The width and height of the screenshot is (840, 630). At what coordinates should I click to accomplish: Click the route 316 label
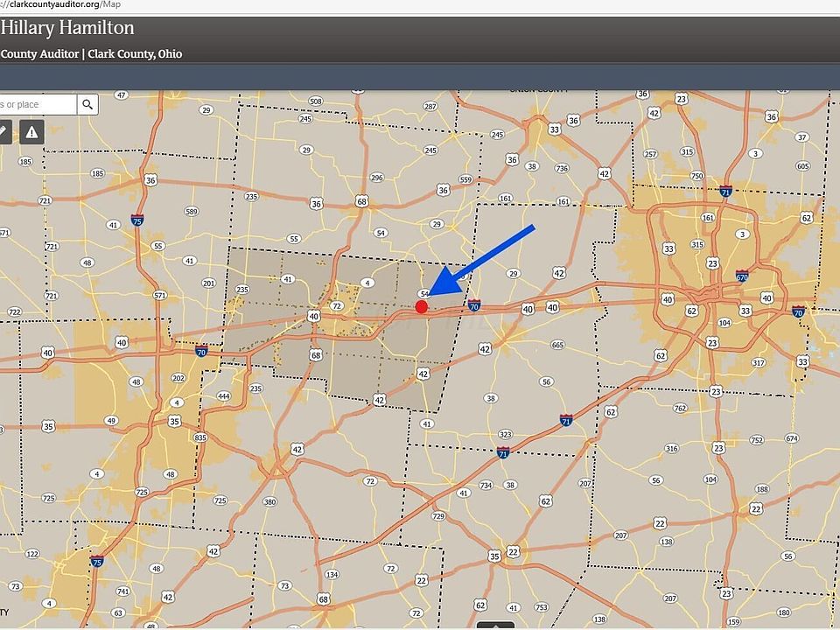pos(671,448)
